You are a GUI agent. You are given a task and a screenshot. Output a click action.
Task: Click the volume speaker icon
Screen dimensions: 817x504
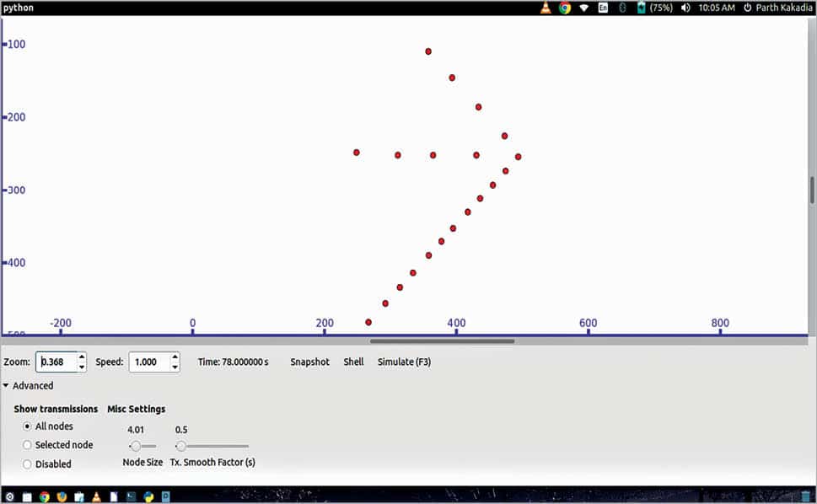coord(685,8)
